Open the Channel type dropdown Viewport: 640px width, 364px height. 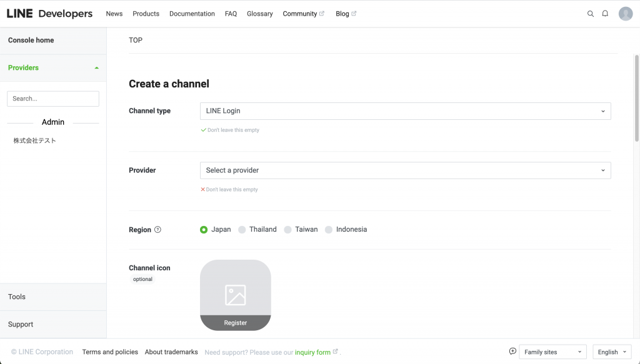pos(405,111)
